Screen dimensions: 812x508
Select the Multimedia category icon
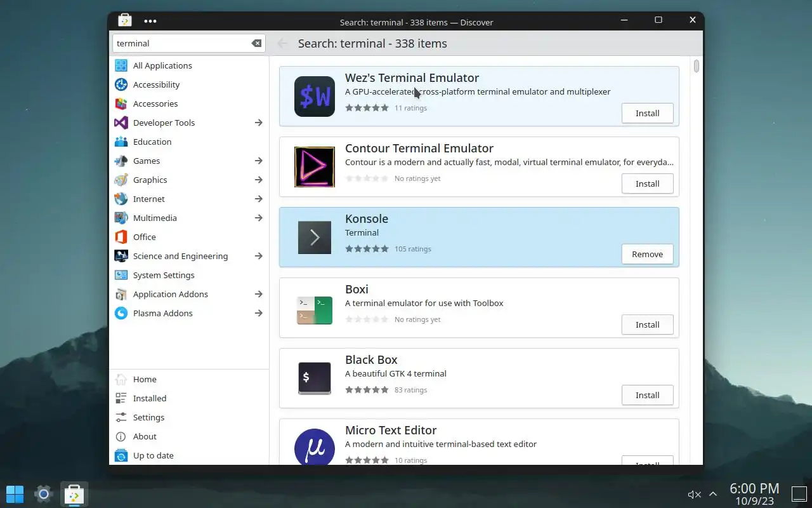121,218
